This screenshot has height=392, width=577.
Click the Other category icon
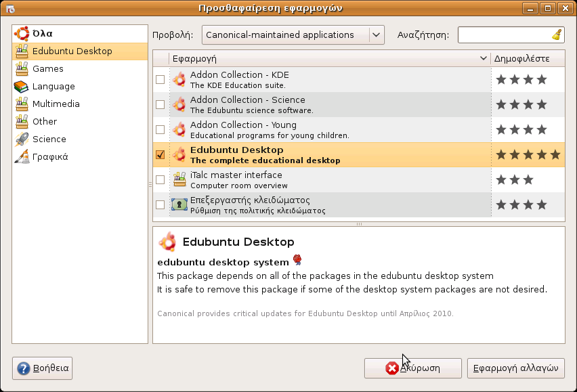(22, 122)
